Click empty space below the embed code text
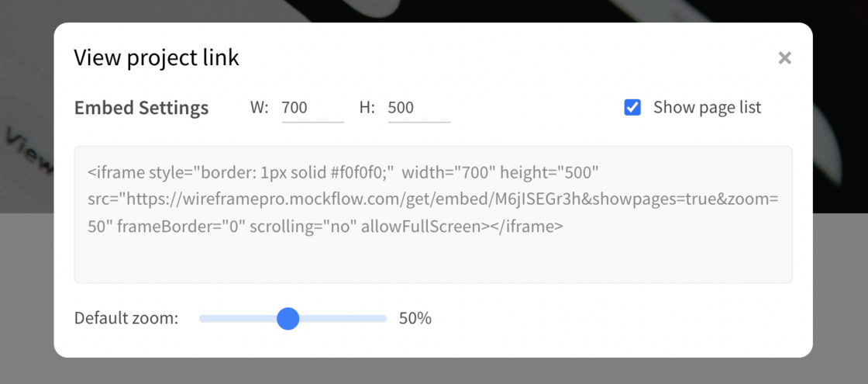868x384 pixels. [x=433, y=259]
